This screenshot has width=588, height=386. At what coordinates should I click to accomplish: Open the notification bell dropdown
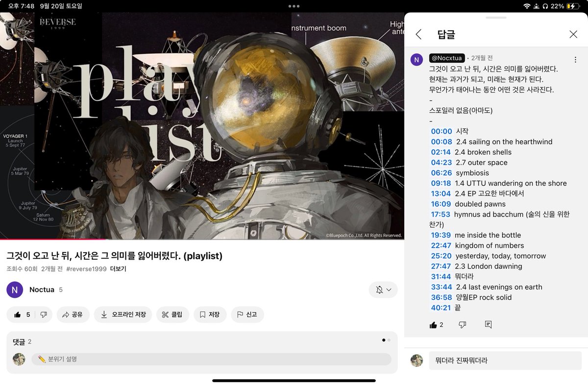point(383,290)
